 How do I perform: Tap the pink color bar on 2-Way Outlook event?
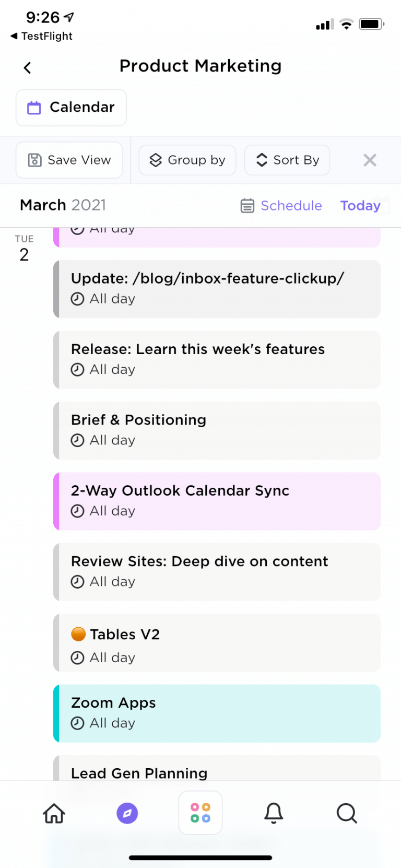tap(55, 501)
